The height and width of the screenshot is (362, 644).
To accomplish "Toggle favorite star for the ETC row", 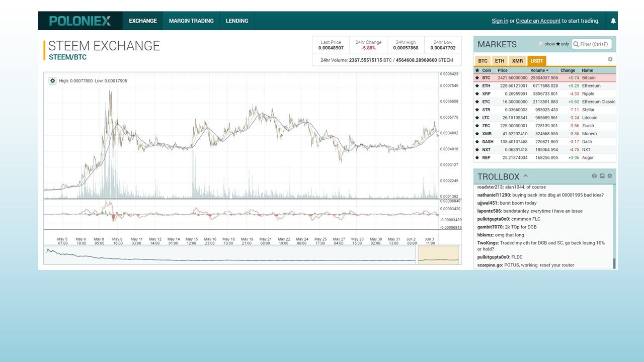I will tap(477, 102).
